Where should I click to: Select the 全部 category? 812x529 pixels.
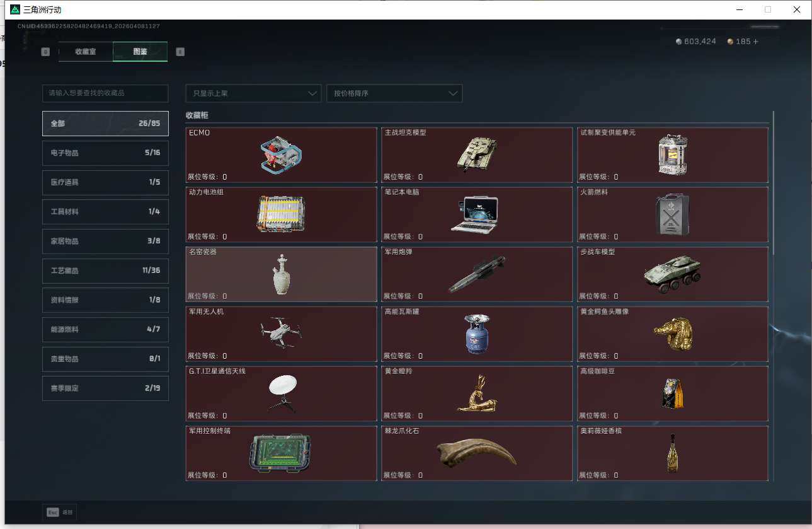coord(105,124)
